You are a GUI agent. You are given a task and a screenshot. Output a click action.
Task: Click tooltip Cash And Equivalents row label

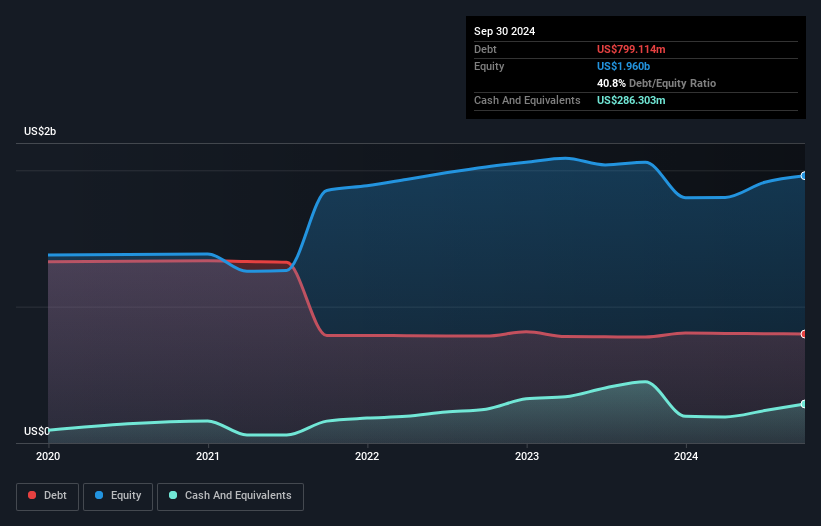tap(527, 100)
